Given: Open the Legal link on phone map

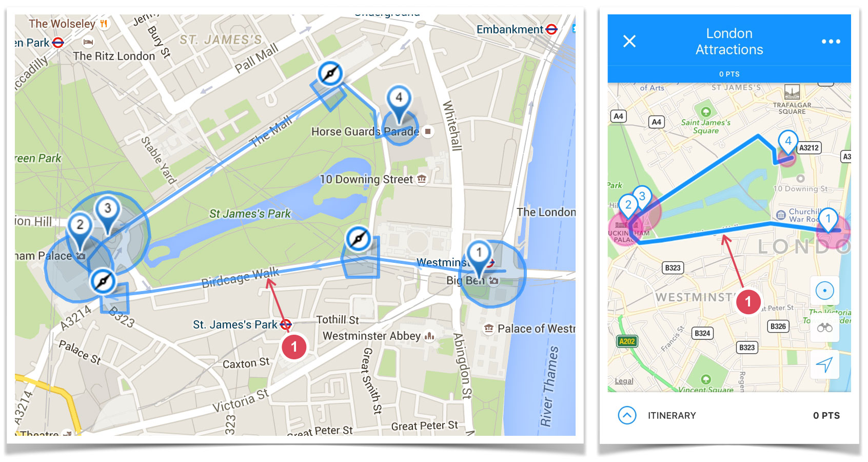Looking at the screenshot, I should (x=624, y=381).
